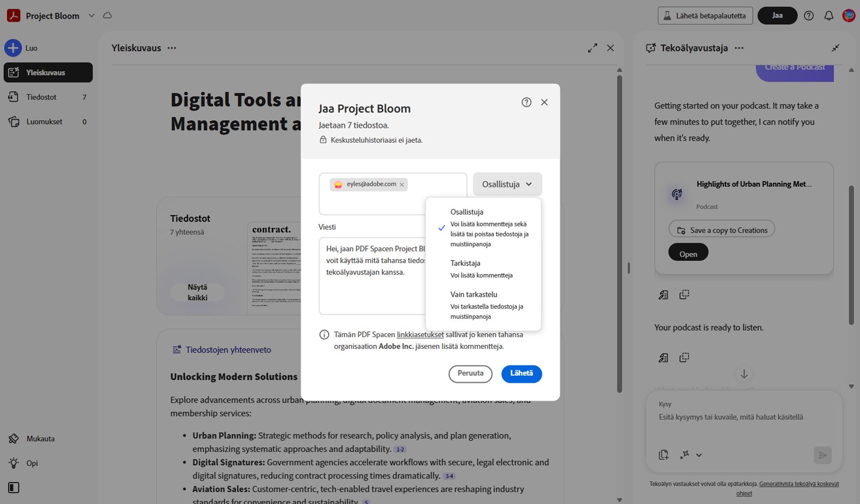Click the podcast audio icon on card
Image resolution: width=860 pixels, height=504 pixels.
click(x=677, y=195)
